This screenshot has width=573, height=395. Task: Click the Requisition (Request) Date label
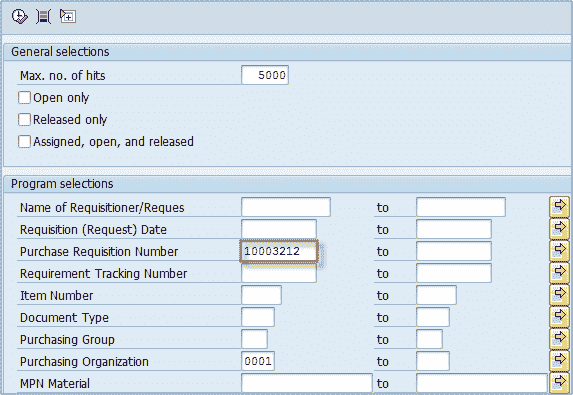click(93, 229)
